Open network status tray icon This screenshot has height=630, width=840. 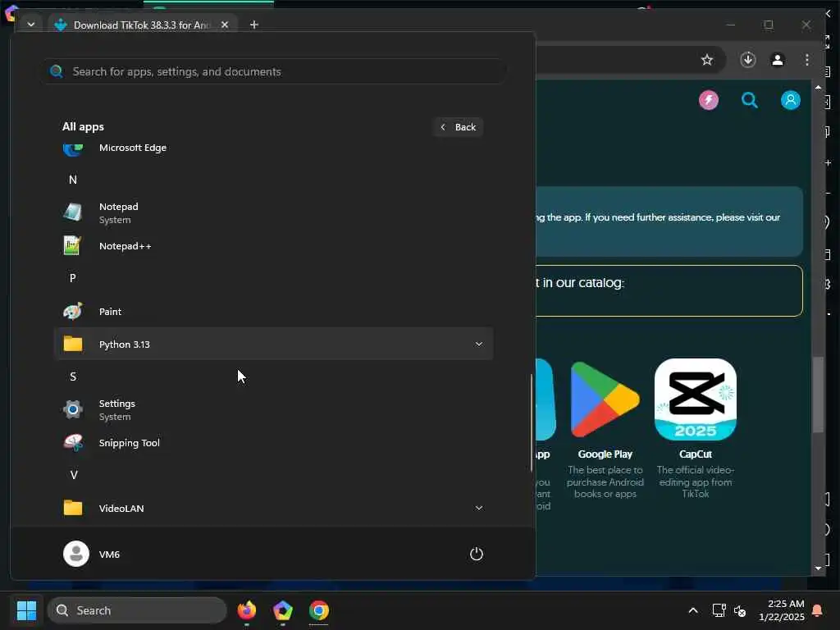(719, 610)
